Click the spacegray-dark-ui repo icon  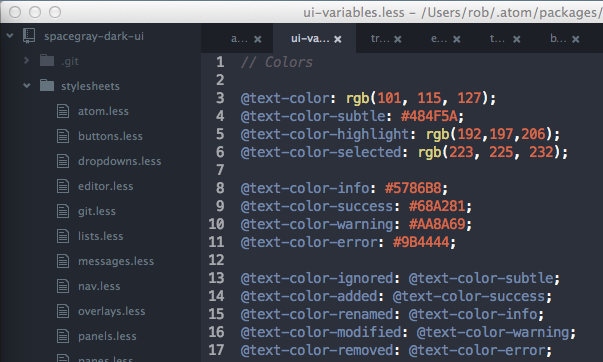pos(29,36)
